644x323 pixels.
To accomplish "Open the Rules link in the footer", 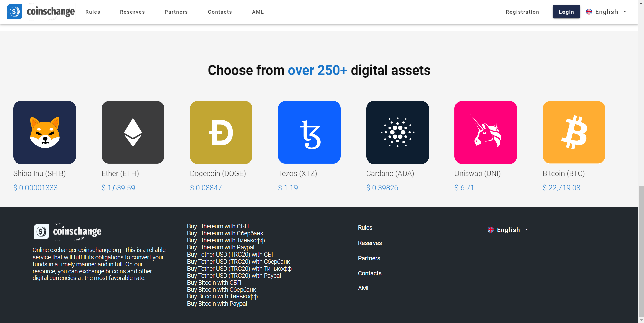I will tap(365, 228).
